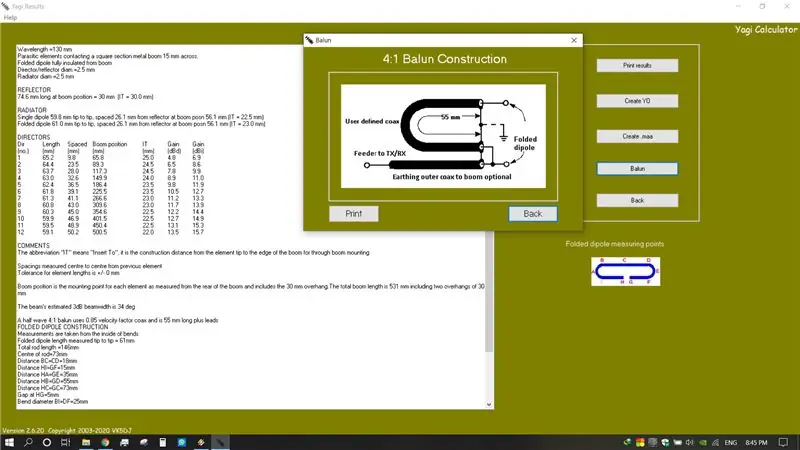The height and width of the screenshot is (450, 800).
Task: Click the Gap at HG=5mm line
Action: click(38, 395)
